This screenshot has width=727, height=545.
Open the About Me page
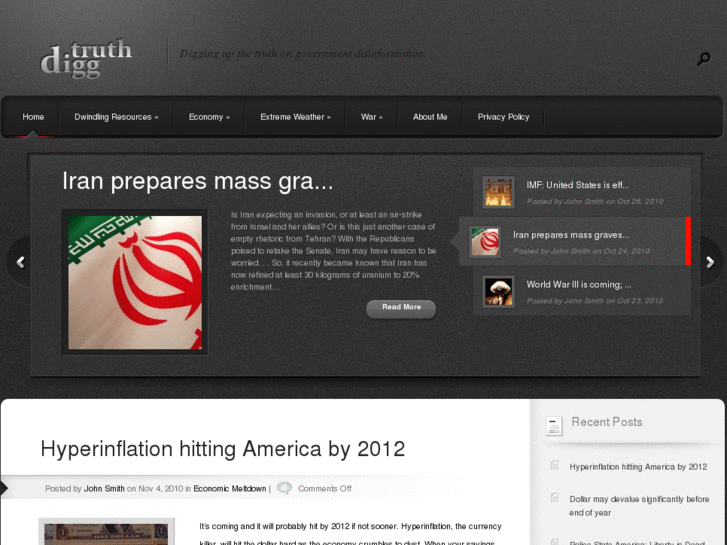(430, 117)
